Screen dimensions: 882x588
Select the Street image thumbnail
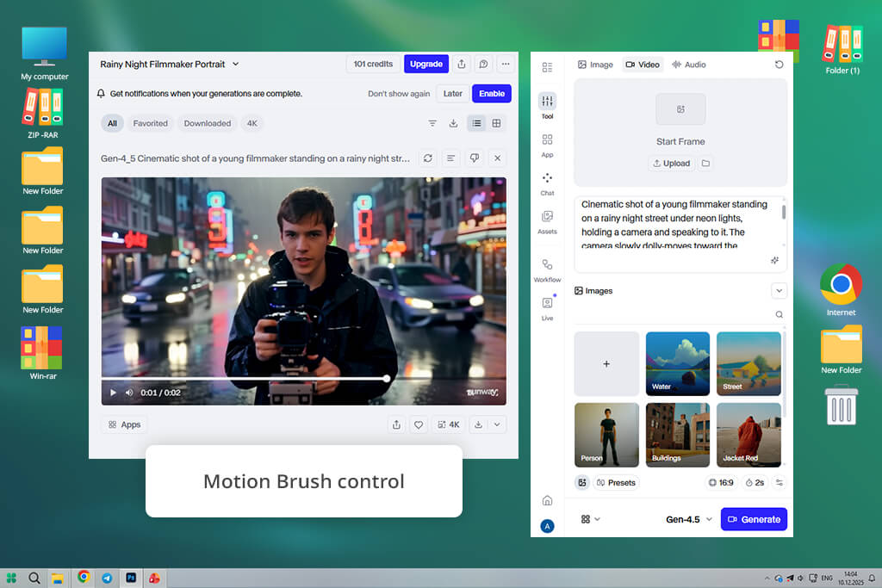(748, 363)
